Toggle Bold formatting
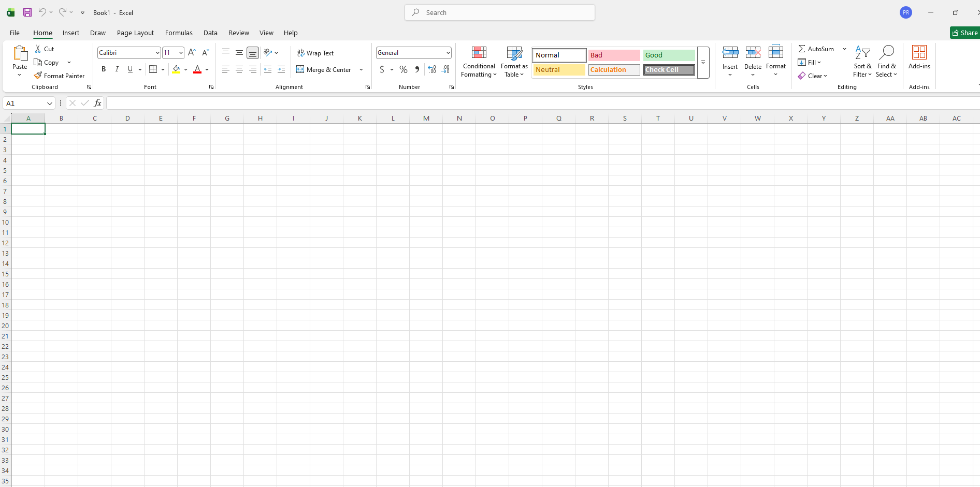 [x=104, y=69]
